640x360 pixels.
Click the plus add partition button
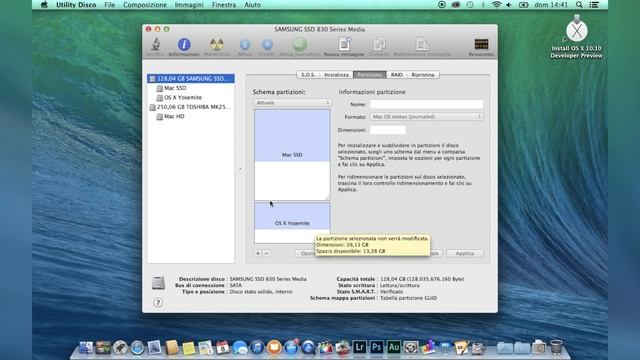click(258, 253)
